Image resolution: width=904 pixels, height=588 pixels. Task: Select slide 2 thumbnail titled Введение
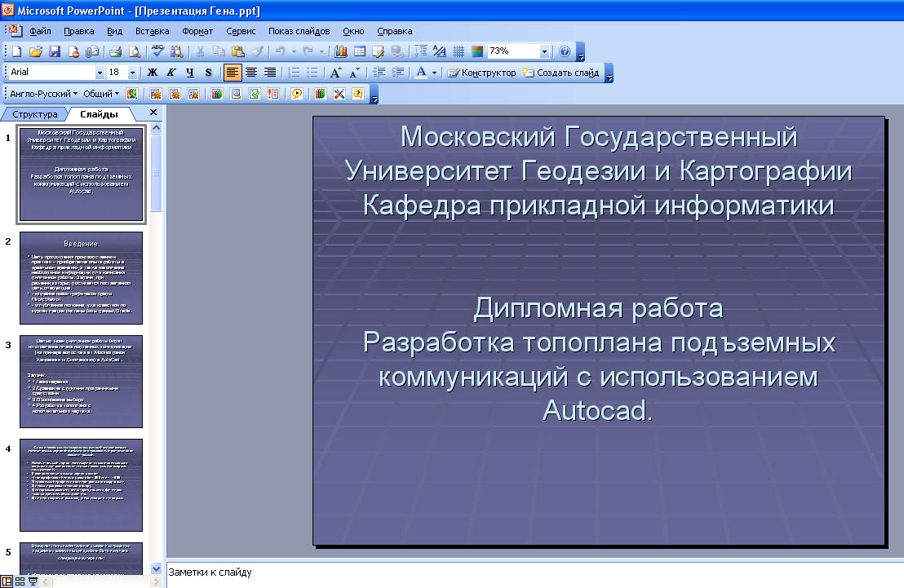[x=81, y=278]
